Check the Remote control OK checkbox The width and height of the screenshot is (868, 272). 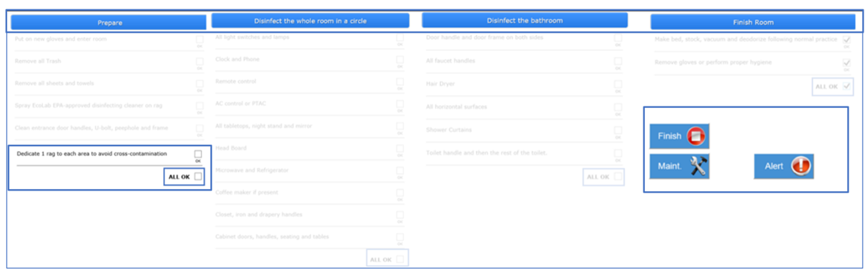pos(400,82)
